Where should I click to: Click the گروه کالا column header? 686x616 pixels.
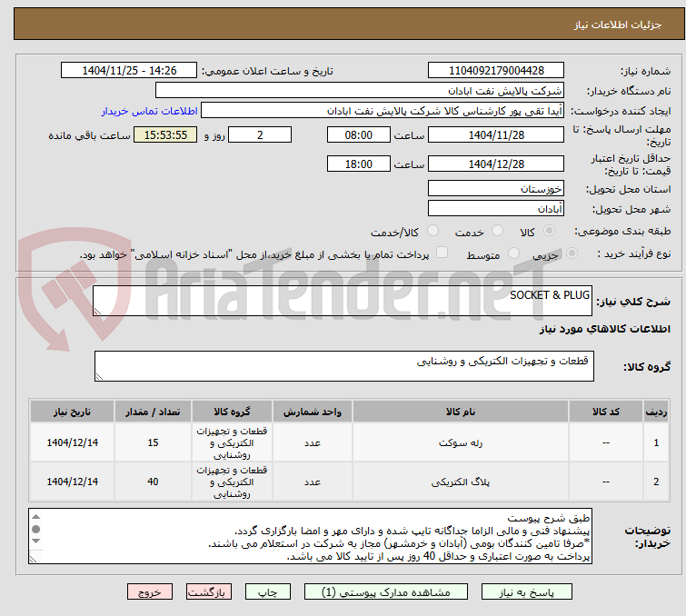pos(232,412)
